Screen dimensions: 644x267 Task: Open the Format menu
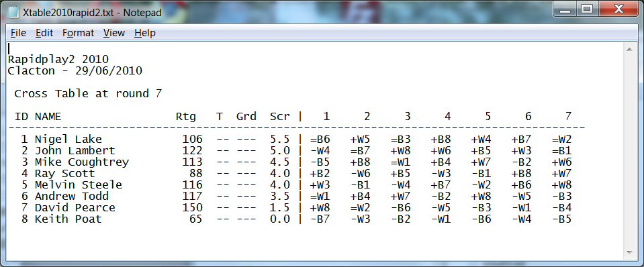[x=78, y=33]
